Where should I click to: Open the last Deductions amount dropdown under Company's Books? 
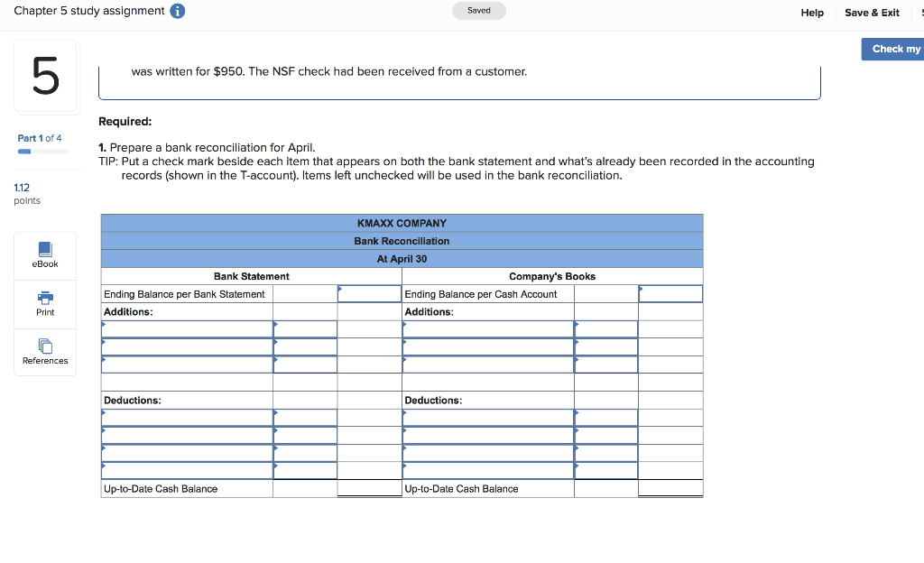pos(606,470)
